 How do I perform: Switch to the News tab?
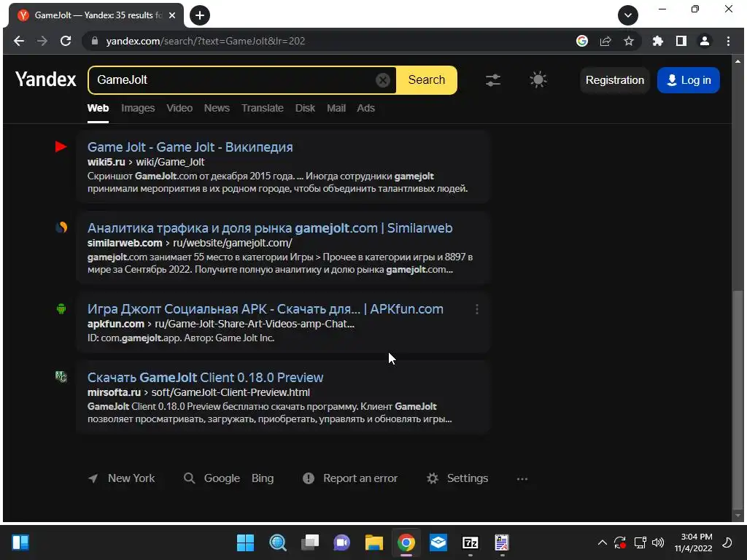pos(217,108)
